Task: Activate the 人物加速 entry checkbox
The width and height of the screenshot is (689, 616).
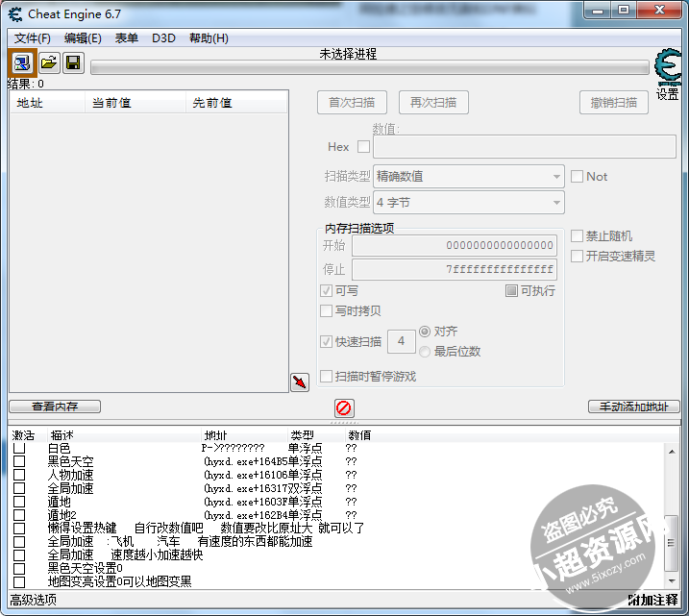Action: click(19, 475)
